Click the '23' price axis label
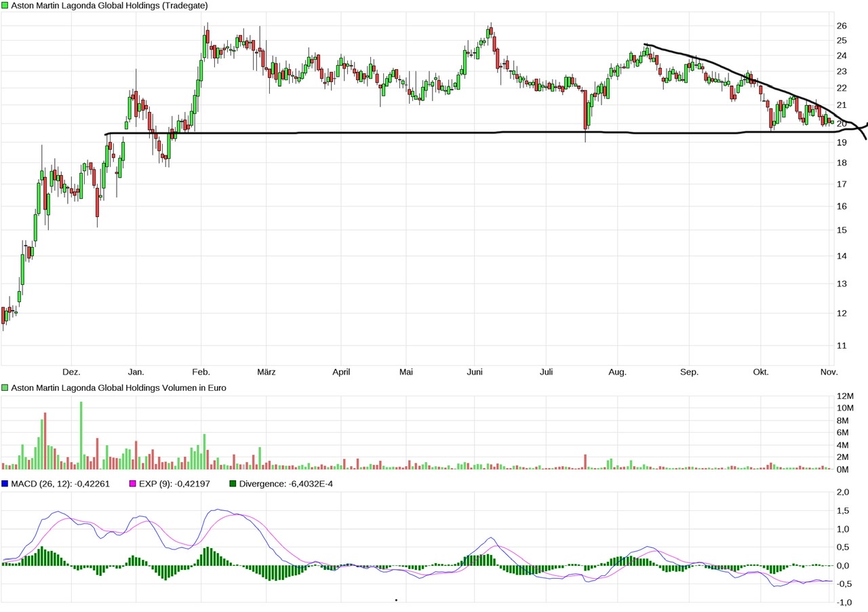The height and width of the screenshot is (612, 868). [x=842, y=71]
